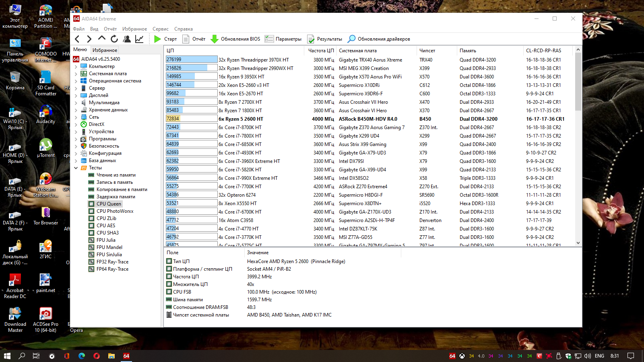Click the Память column header
This screenshot has width=644, height=362.
490,51
